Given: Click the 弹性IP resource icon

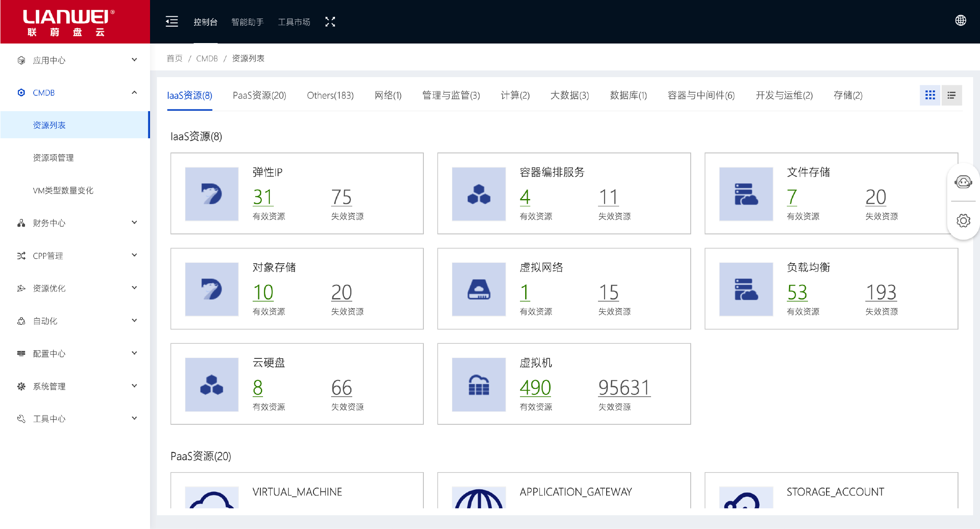Looking at the screenshot, I should (x=212, y=194).
